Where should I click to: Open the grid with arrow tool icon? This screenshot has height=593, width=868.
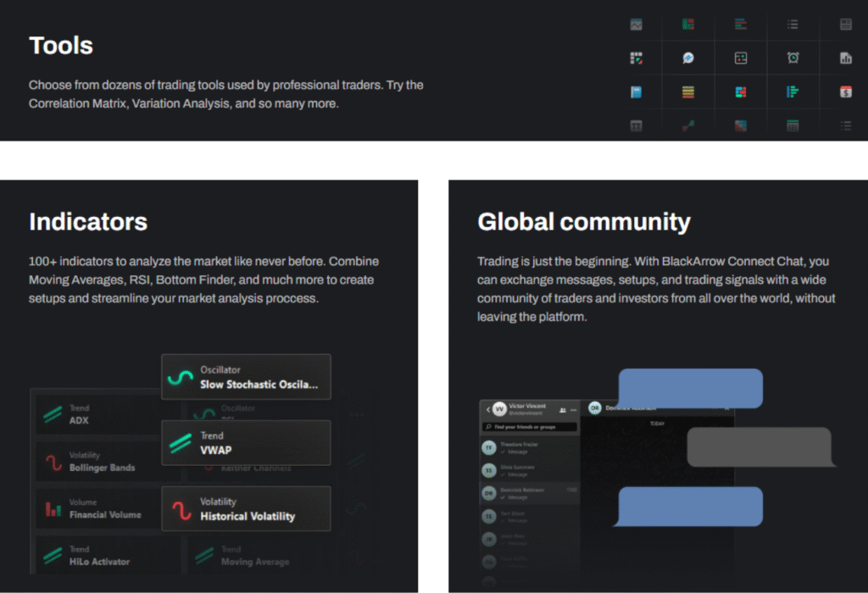[x=636, y=58]
